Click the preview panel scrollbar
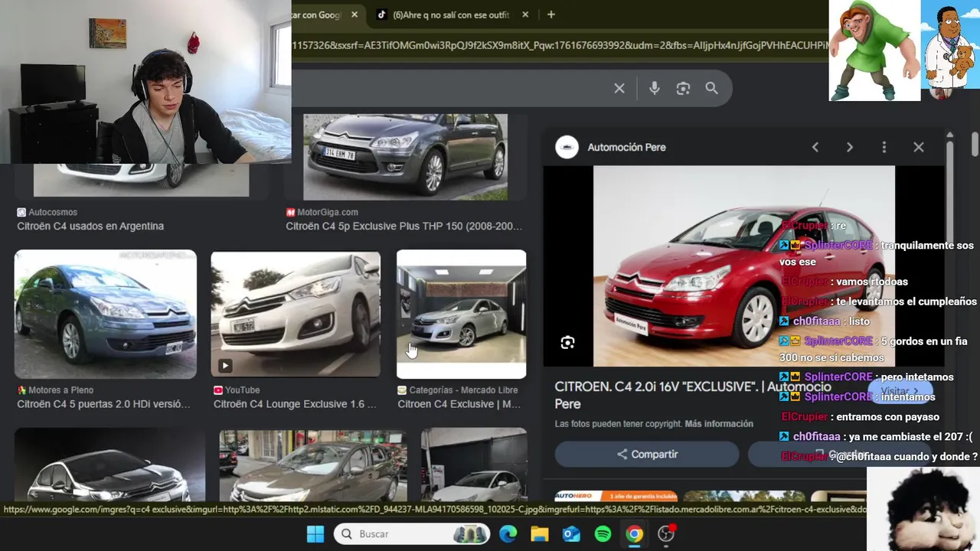This screenshot has height=551, width=980. [x=949, y=191]
